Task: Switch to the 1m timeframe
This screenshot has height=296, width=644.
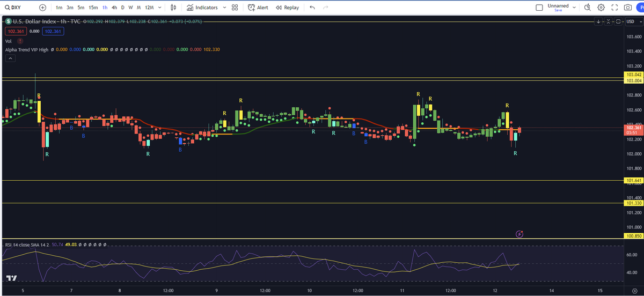Action: [59, 8]
